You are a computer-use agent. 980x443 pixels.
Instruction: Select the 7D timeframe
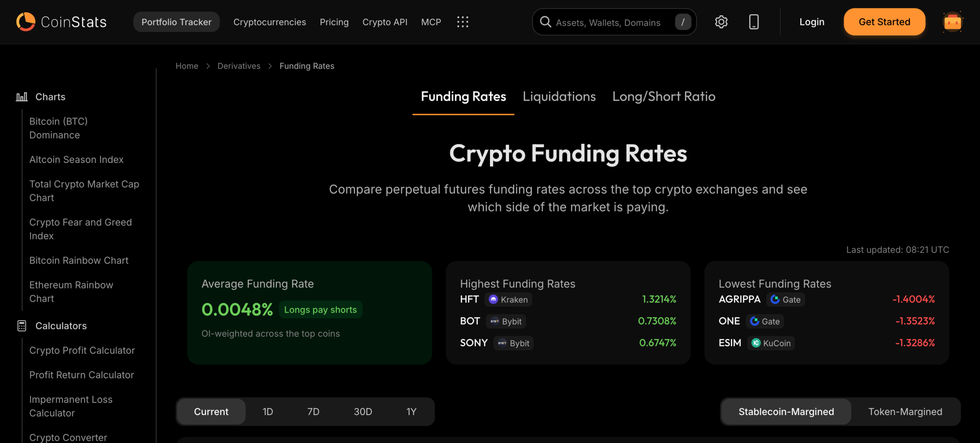tap(313, 412)
